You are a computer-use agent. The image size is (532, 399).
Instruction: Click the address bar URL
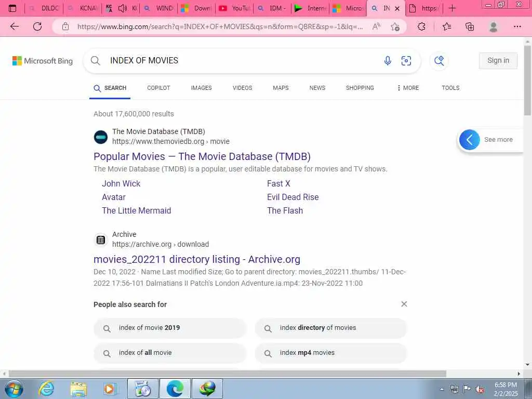[220, 26]
